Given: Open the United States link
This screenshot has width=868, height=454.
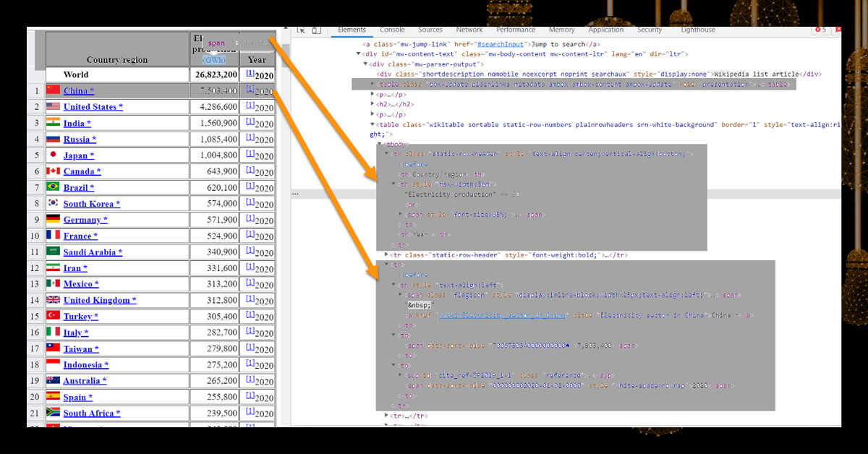Looking at the screenshot, I should (93, 107).
